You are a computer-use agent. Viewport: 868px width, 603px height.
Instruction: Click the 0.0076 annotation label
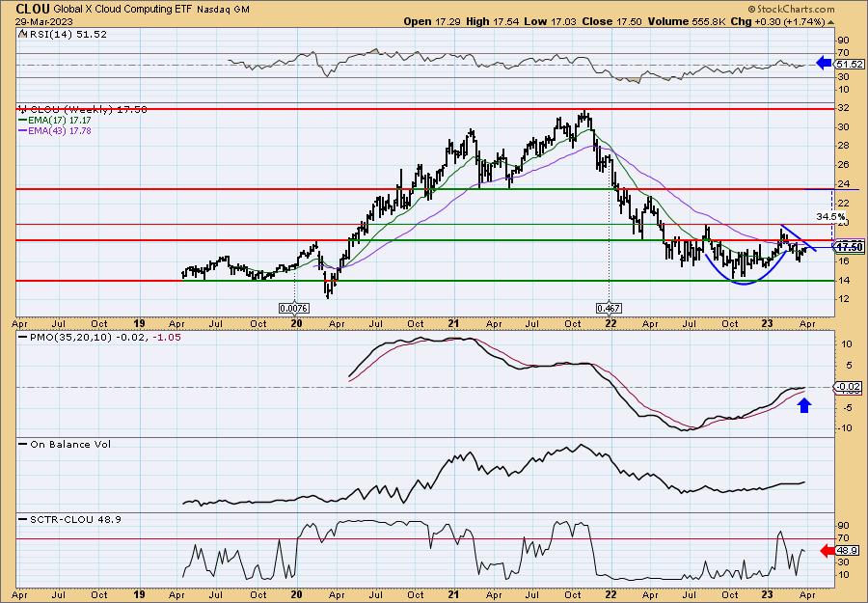[x=294, y=308]
